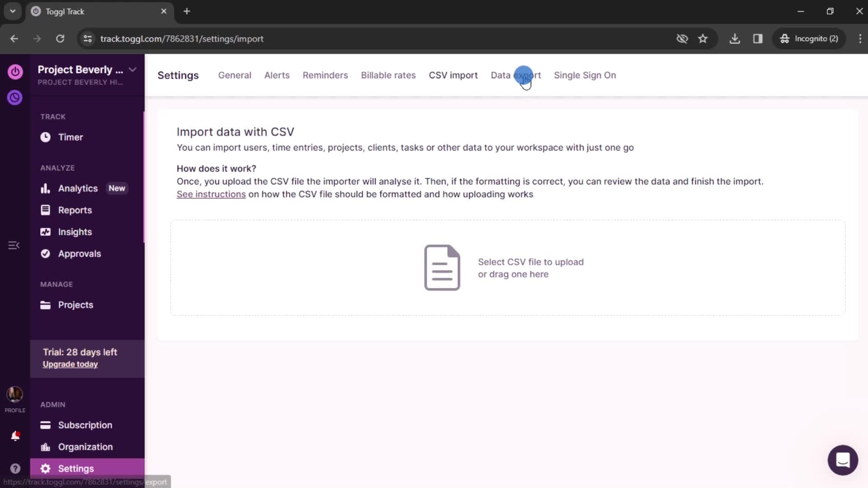Open Insights panel in sidebar
The height and width of the screenshot is (488, 868).
75,232
